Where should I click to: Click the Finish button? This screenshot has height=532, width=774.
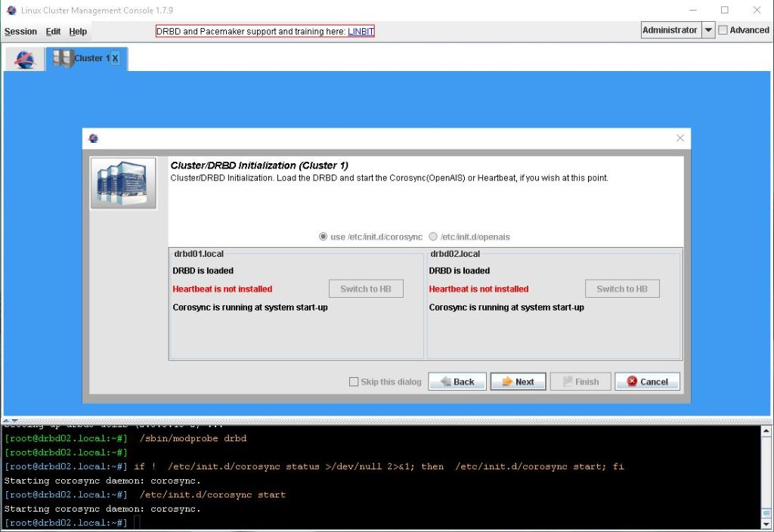(x=580, y=382)
